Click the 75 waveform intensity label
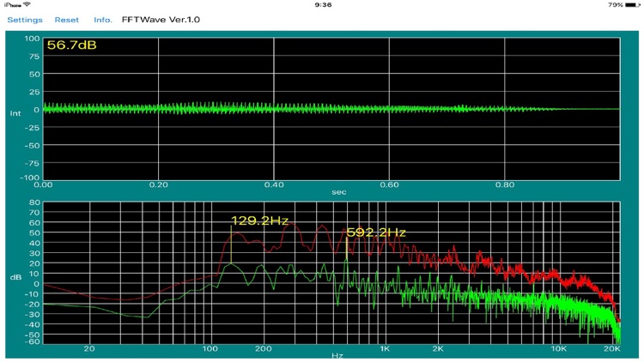The image size is (644, 362). pos(35,57)
